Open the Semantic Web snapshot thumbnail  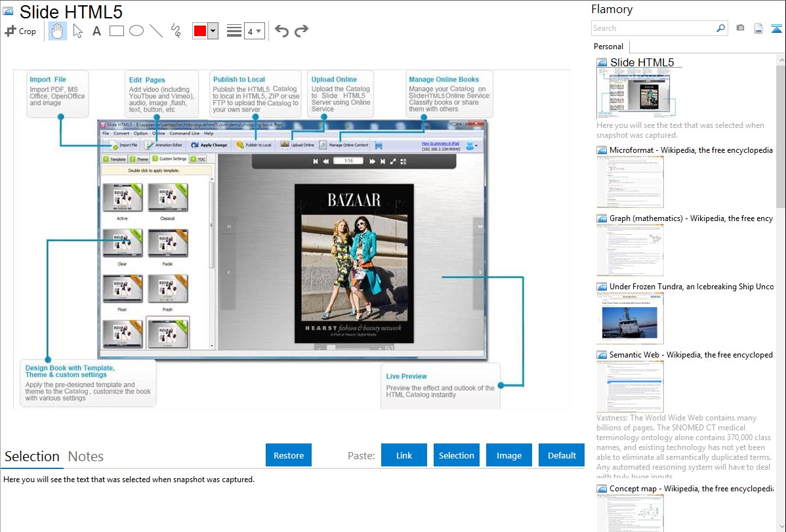click(630, 386)
